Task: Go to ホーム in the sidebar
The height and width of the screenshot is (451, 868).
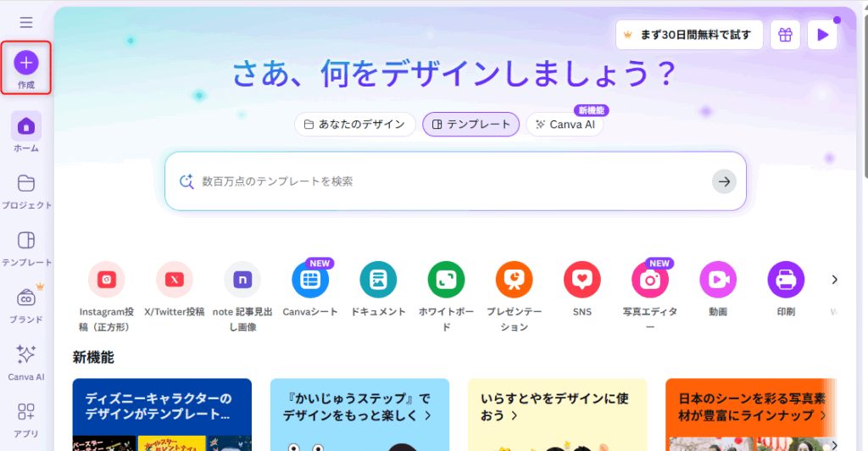Action: (x=26, y=132)
